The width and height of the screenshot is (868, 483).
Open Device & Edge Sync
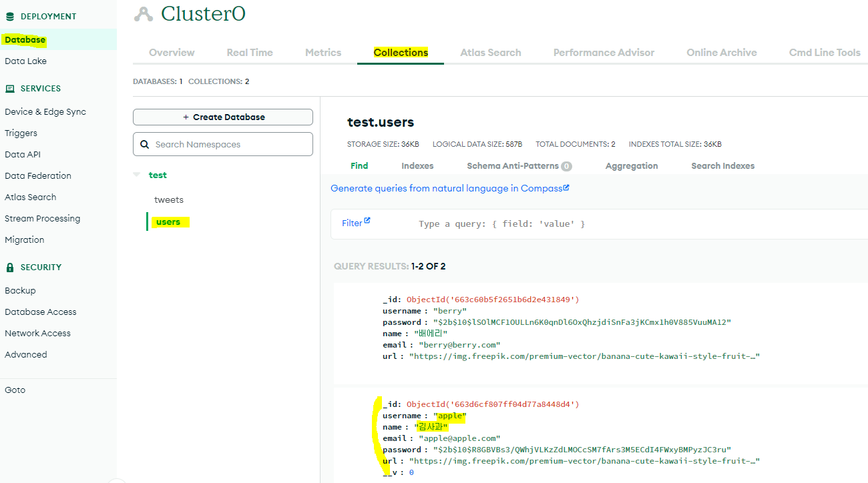(x=45, y=111)
